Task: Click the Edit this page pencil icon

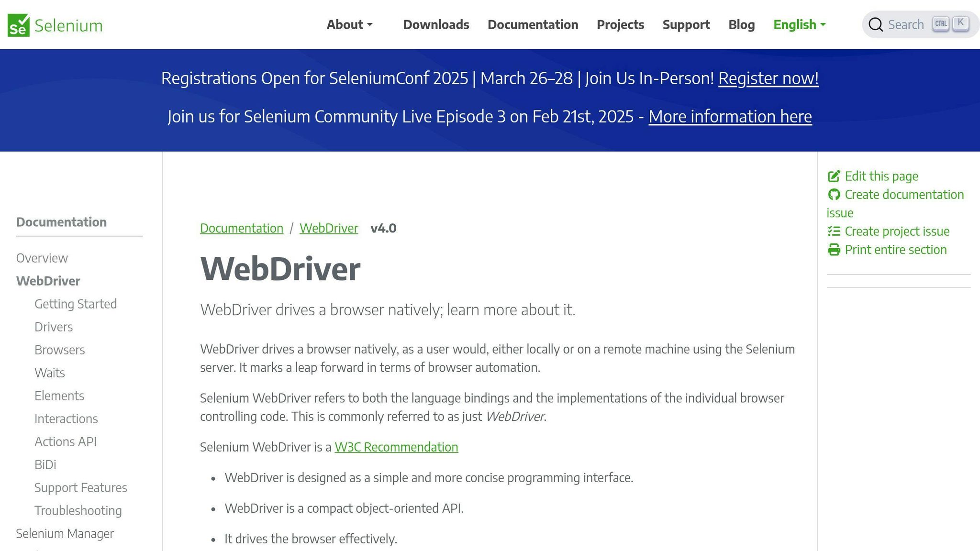Action: [x=834, y=176]
